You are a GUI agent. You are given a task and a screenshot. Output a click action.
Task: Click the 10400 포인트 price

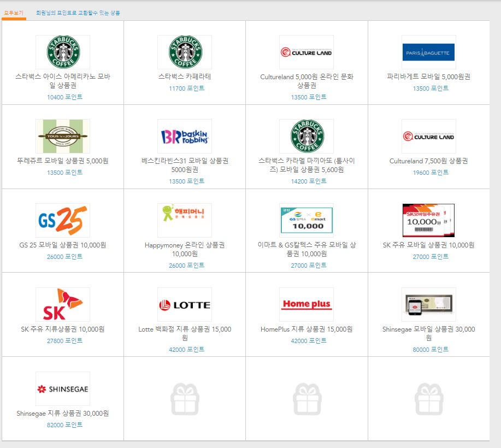click(x=64, y=97)
